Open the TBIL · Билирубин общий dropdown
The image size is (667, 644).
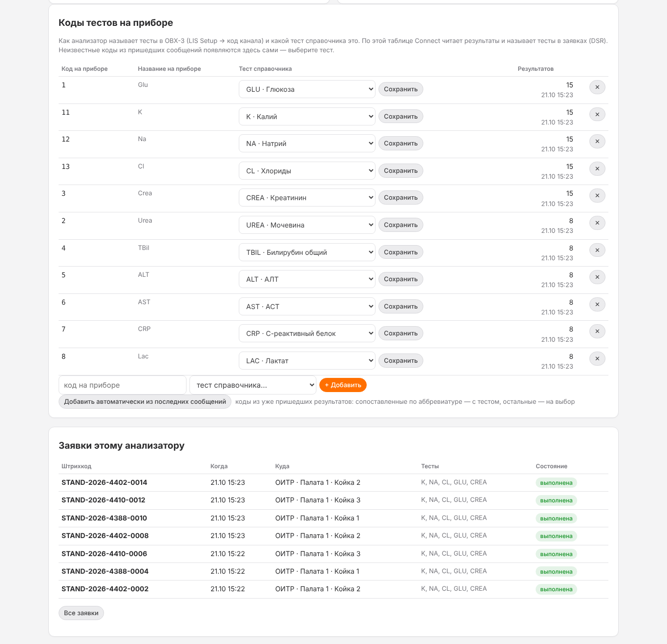click(x=307, y=252)
